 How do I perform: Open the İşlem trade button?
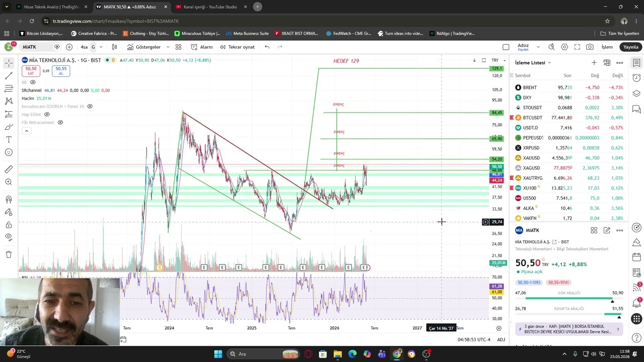click(x=607, y=47)
